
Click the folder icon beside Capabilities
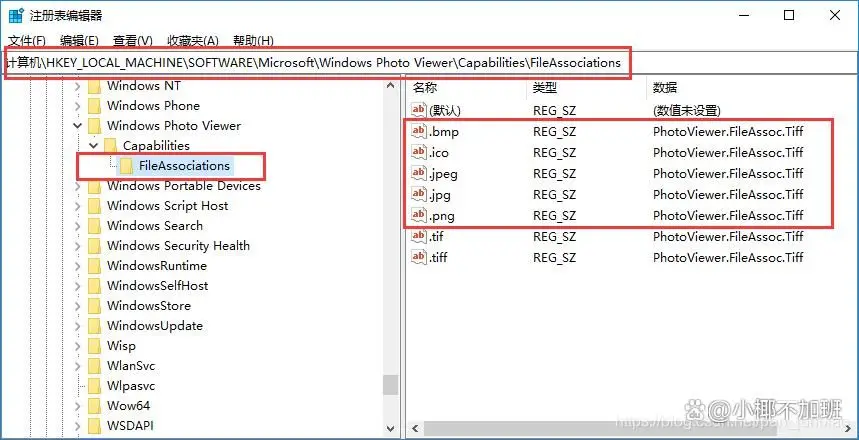[111, 146]
